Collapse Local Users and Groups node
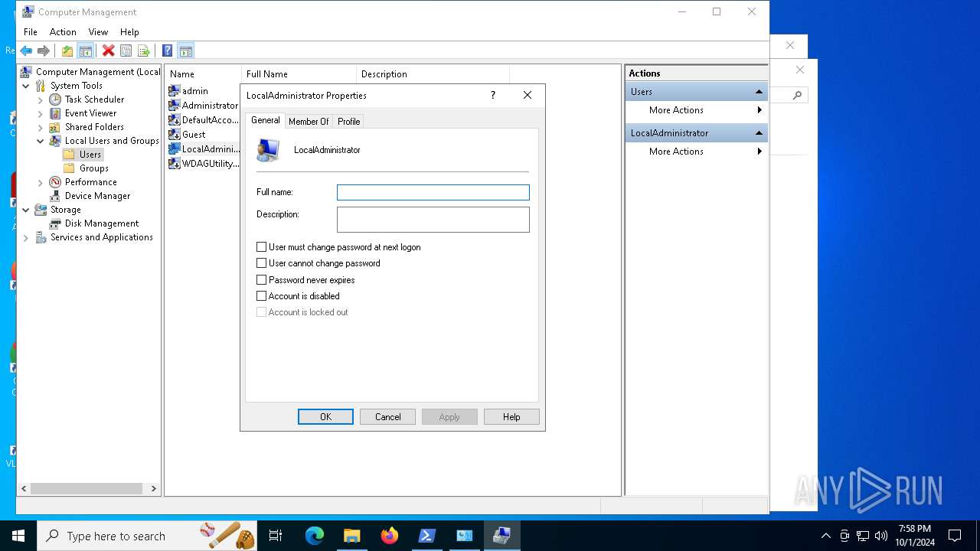The height and width of the screenshot is (551, 980). pyautogui.click(x=41, y=141)
